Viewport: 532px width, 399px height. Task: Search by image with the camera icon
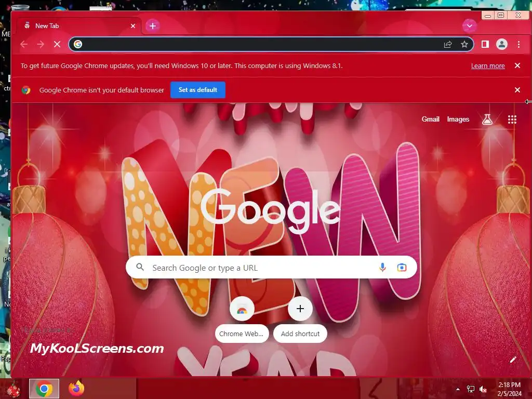click(x=402, y=268)
